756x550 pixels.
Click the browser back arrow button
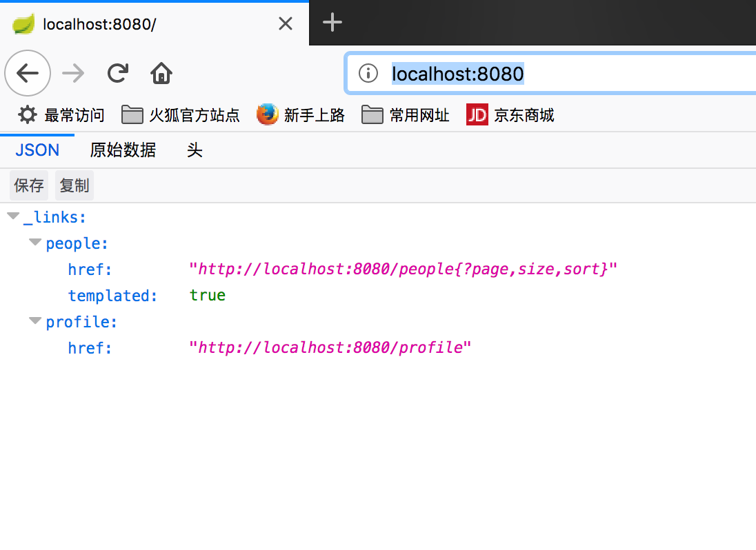pyautogui.click(x=28, y=73)
